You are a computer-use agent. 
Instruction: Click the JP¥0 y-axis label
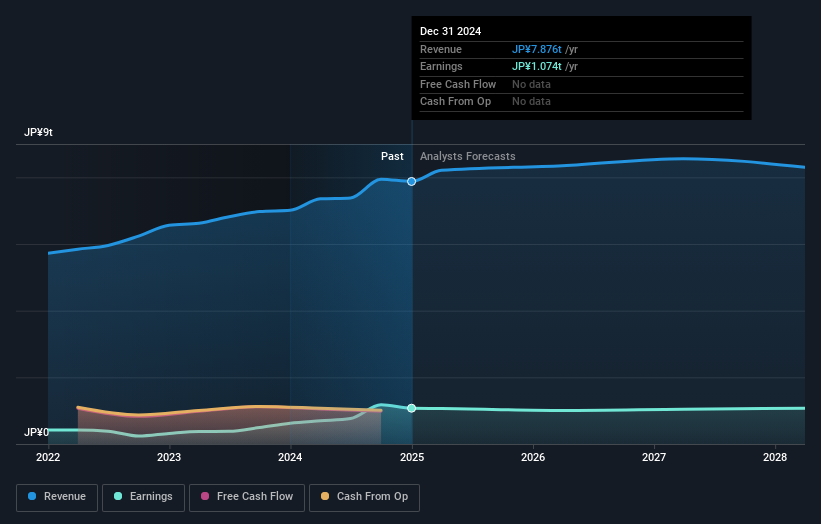[36, 432]
